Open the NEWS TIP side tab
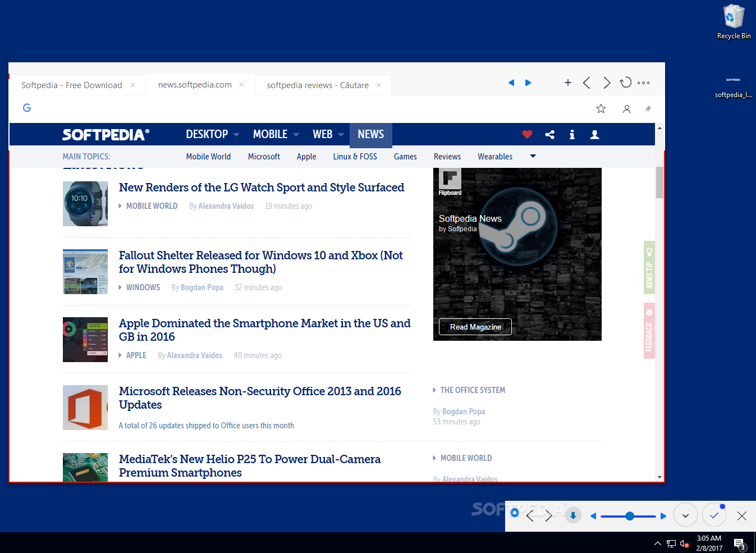 (649, 268)
